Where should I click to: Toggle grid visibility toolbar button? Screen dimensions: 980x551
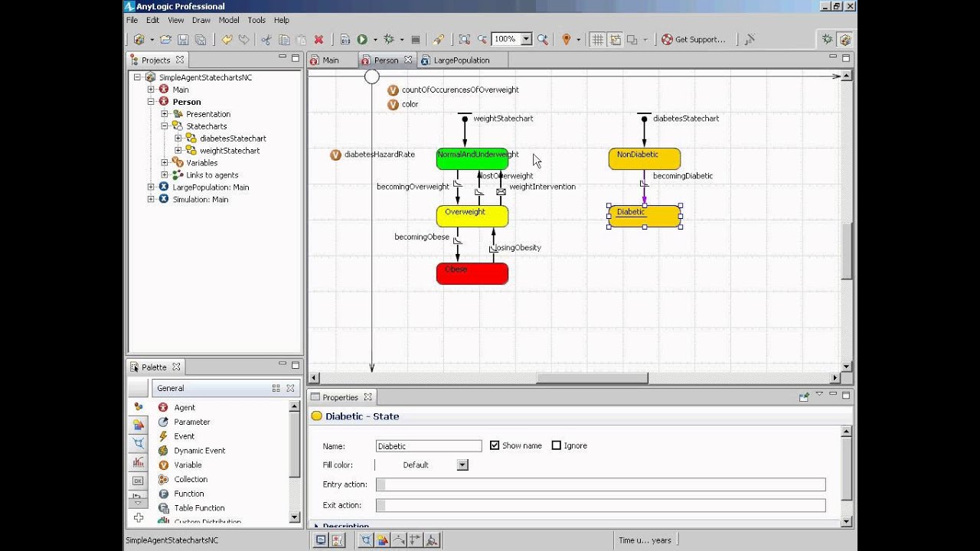[597, 39]
